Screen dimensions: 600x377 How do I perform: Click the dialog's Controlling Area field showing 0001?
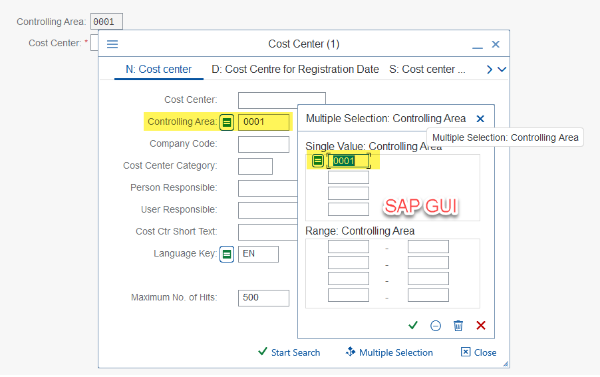[264, 122]
